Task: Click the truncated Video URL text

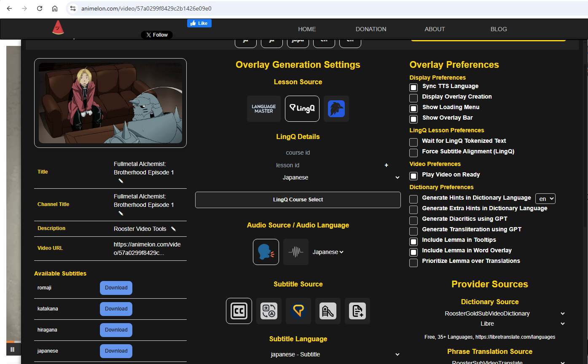Action: (x=147, y=249)
